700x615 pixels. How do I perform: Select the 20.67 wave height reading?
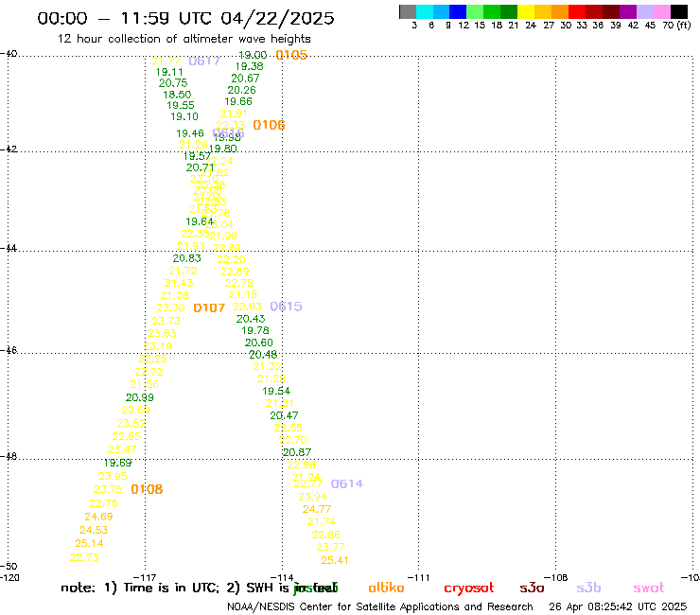245,79
